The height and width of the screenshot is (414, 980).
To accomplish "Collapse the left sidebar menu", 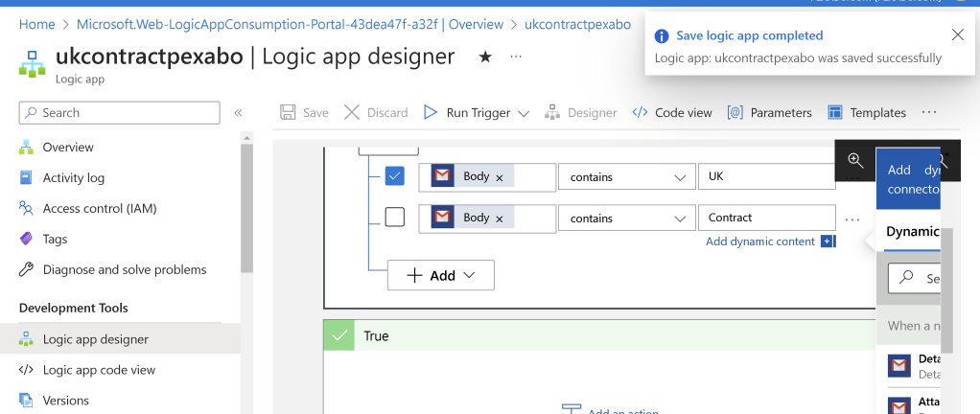I will 238,113.
